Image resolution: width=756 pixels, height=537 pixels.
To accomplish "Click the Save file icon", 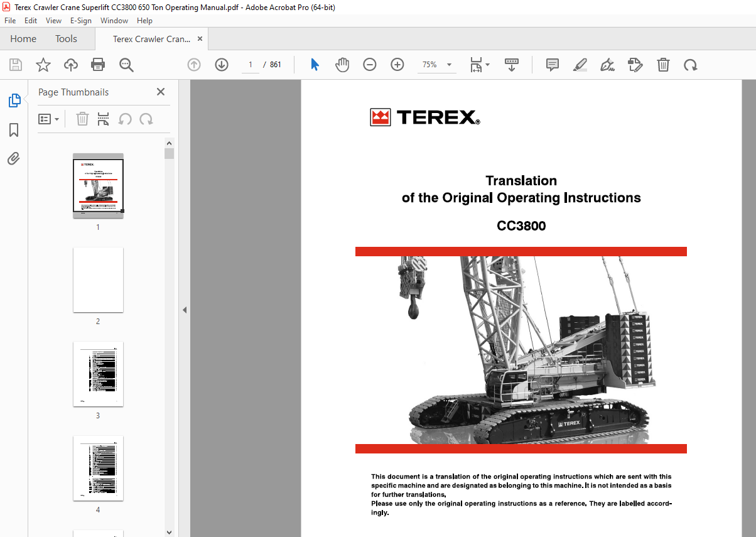I will coord(16,65).
